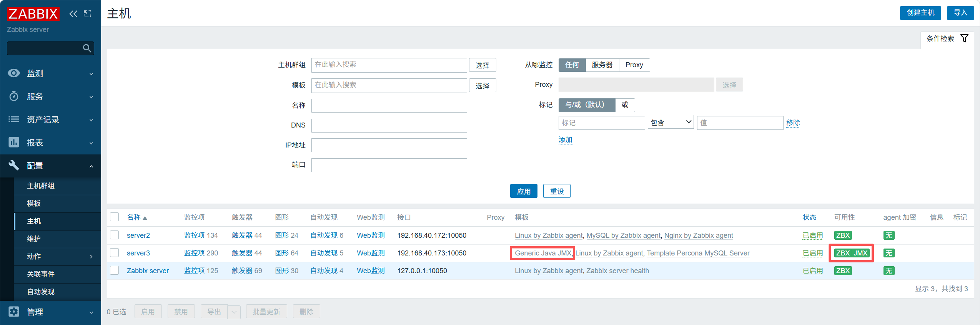The height and width of the screenshot is (325, 980).
Task: Click the sidebar search magnifier icon
Action: [87, 48]
